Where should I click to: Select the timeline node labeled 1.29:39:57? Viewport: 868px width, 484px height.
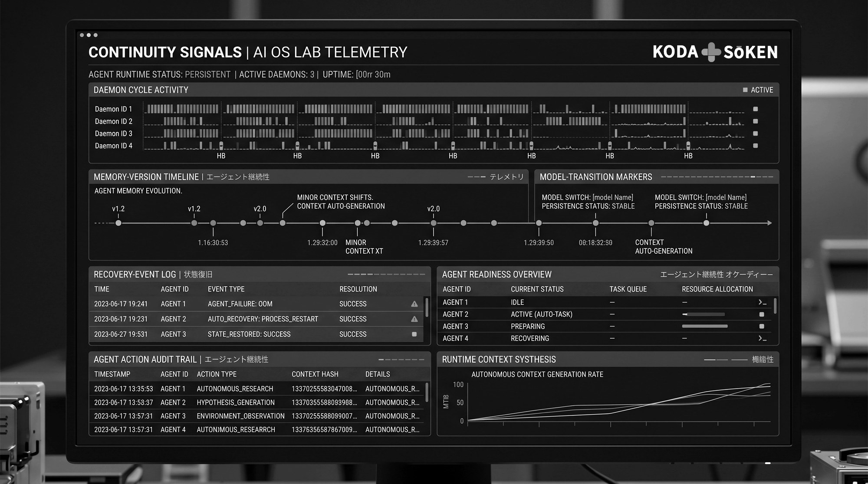coord(434,223)
